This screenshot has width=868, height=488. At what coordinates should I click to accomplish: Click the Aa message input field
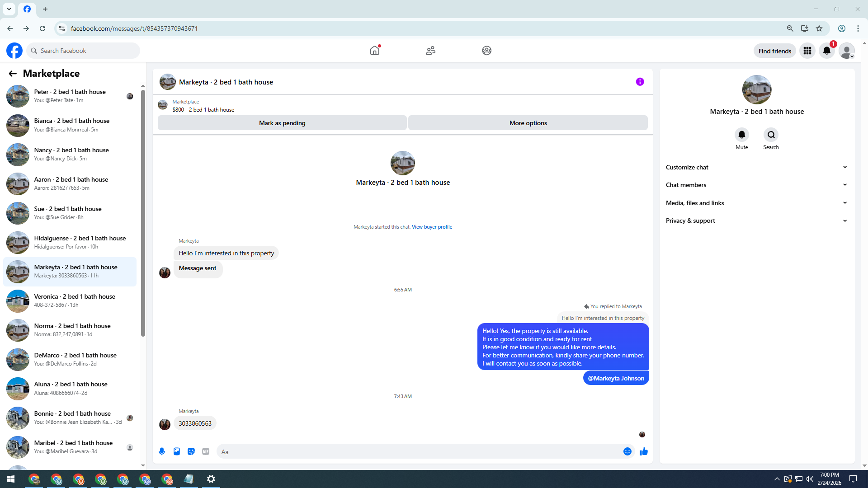coord(420,451)
